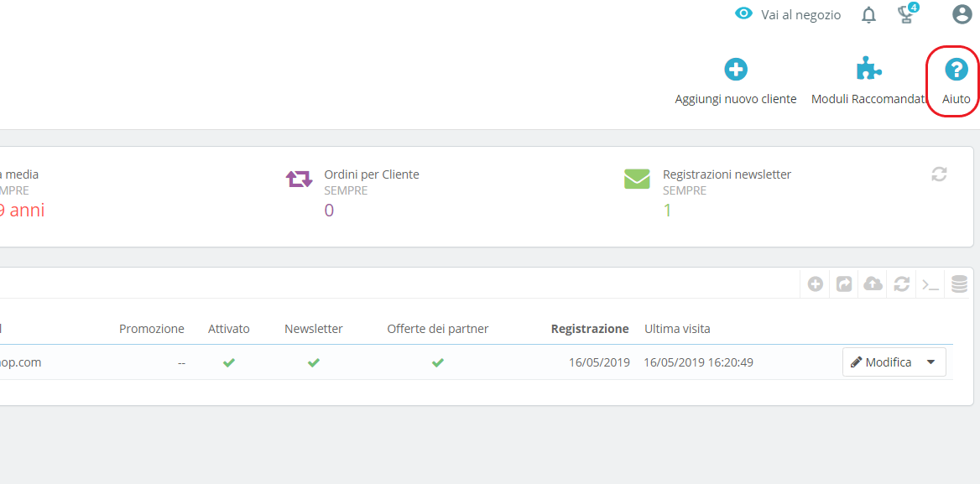Toggle the Offerte dei partner checkmark
980x484 pixels.
437,363
